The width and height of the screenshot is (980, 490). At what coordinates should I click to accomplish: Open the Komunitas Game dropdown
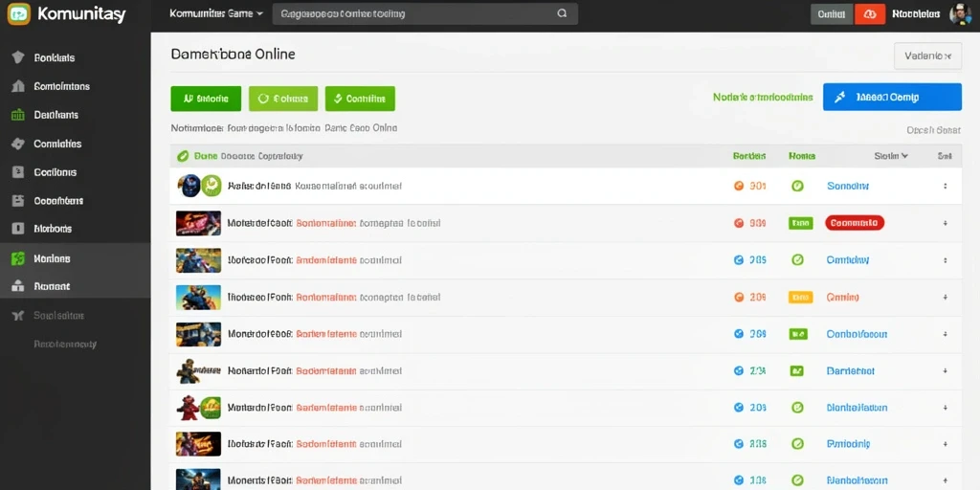tap(216, 13)
